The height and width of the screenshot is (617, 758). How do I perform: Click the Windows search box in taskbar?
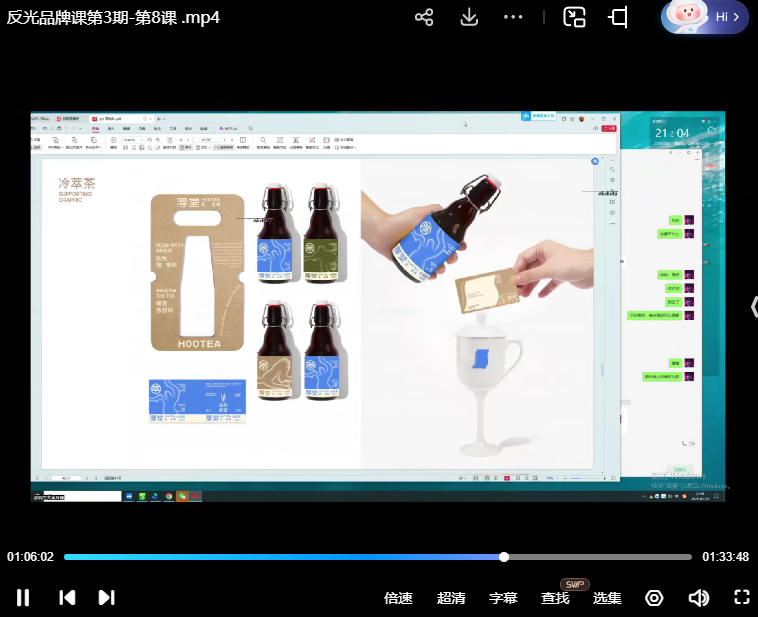pos(80,496)
